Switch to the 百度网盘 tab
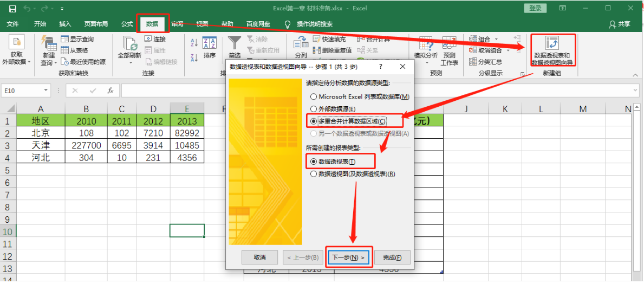This screenshot has width=644, height=284. (258, 24)
